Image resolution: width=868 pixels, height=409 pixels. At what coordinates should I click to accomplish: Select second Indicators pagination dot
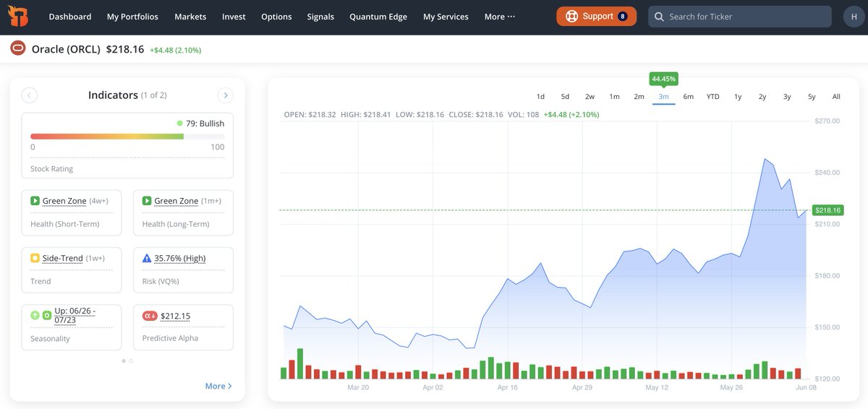(131, 361)
